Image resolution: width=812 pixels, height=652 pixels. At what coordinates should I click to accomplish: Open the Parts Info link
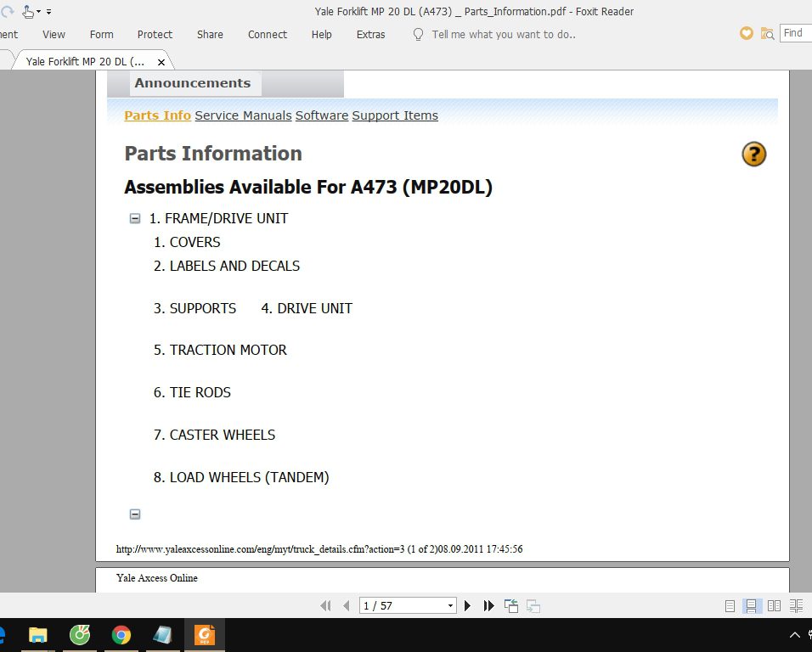[x=157, y=115]
